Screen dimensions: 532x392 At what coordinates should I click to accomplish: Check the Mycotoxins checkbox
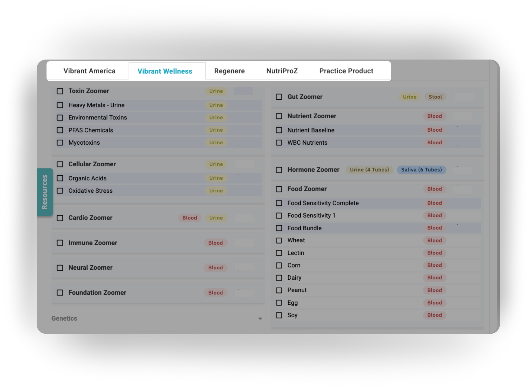point(60,143)
